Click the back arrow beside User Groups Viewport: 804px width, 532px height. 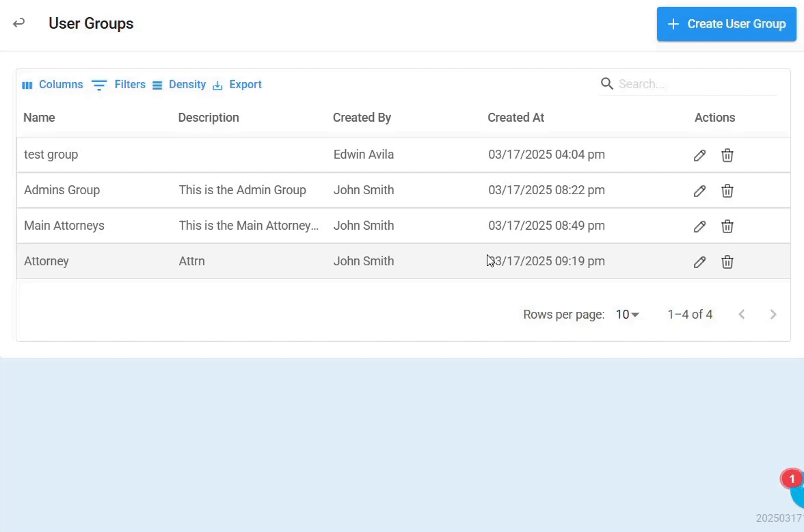19,23
